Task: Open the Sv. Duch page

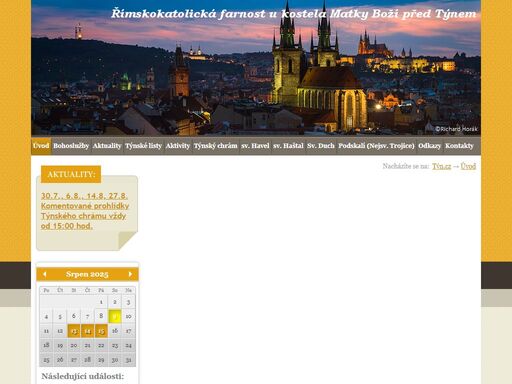Action: (321, 146)
